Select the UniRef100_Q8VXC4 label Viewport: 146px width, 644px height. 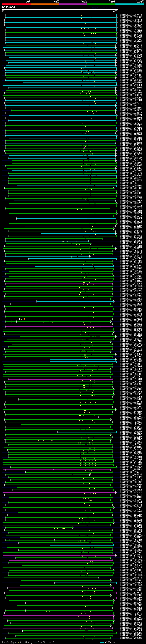tap(131, 218)
